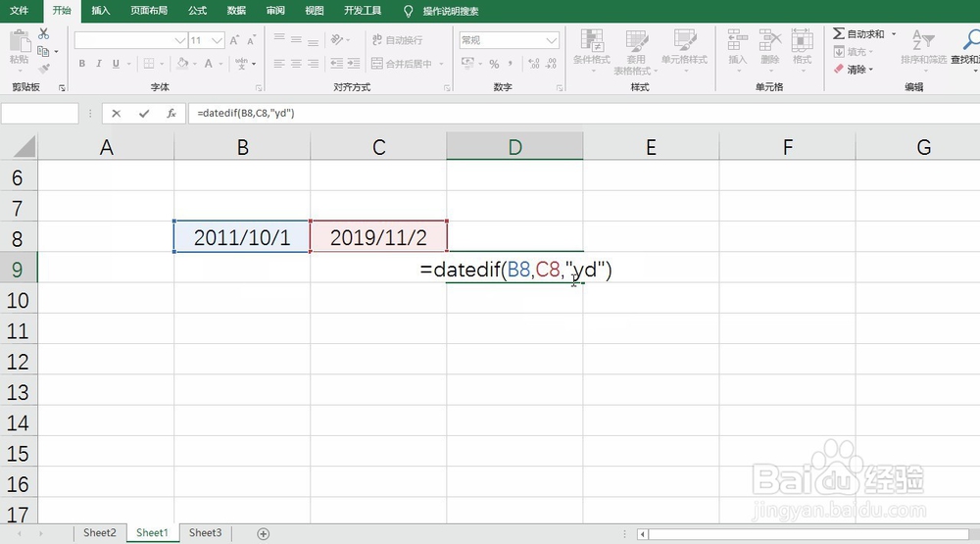This screenshot has height=544, width=980.
Task: Open the font name combo box
Action: coord(130,40)
